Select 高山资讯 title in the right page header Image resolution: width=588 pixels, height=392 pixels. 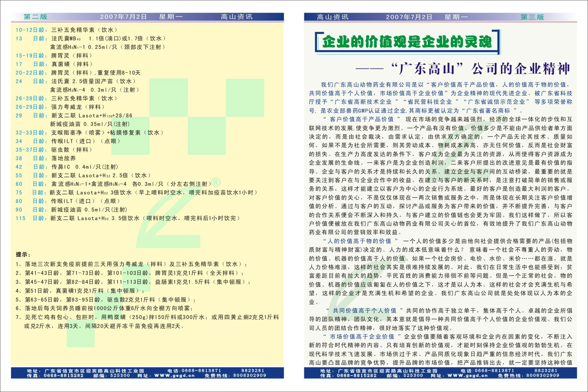click(x=332, y=17)
